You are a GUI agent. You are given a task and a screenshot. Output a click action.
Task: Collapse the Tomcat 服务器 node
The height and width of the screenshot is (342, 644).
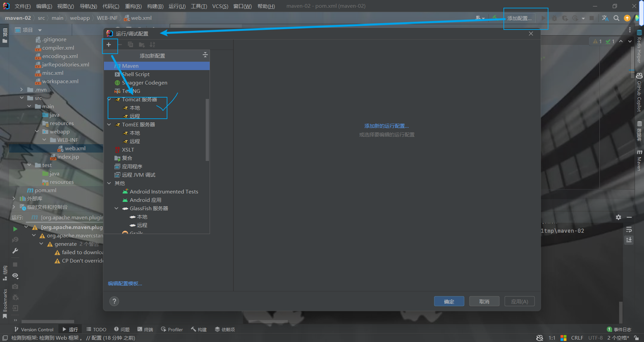(109, 99)
